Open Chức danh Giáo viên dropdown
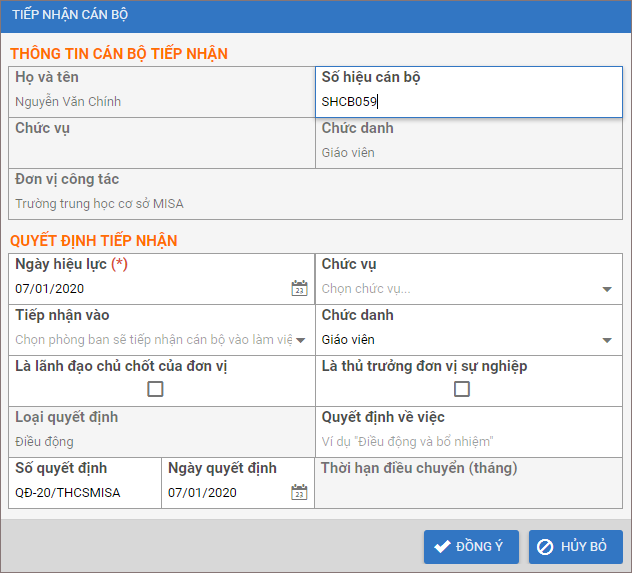 607,340
